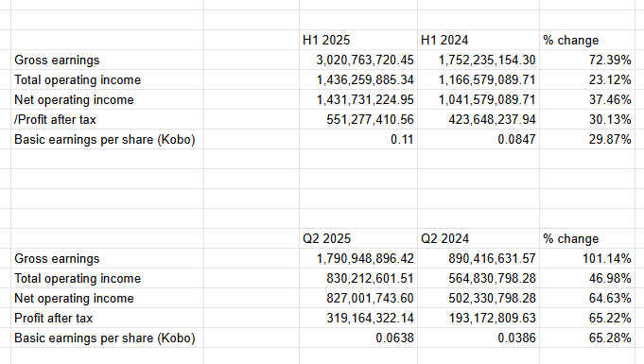Screen dimensions: 644x364
Task: Click the Q2 Gross earnings 1,790,948,896.42 cell
Action: [358, 258]
